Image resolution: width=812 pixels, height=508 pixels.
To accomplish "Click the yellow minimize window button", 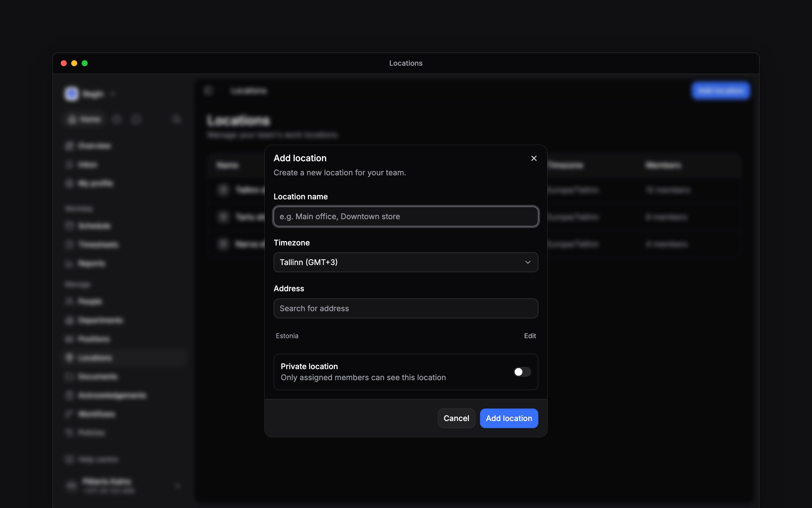I will [x=74, y=63].
